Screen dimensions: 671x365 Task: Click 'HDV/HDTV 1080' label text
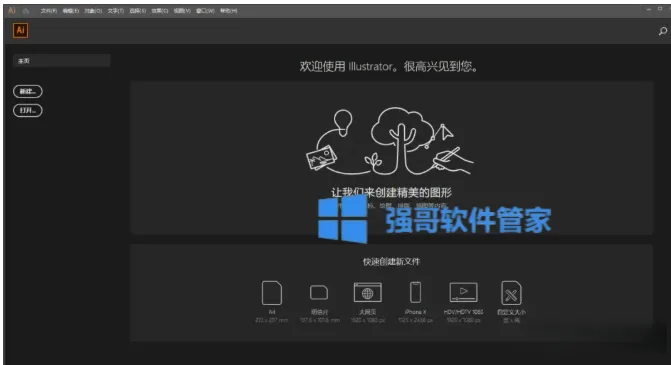pyautogui.click(x=463, y=312)
